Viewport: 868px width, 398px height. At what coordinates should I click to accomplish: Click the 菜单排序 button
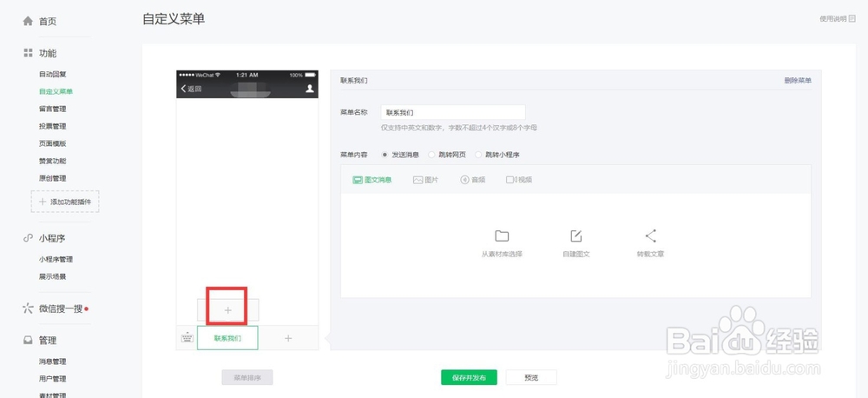tap(247, 377)
